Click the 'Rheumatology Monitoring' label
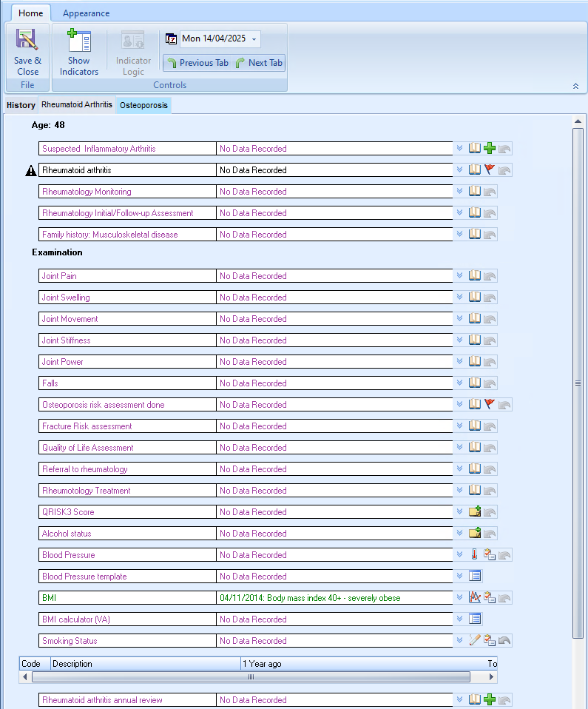 (x=87, y=191)
